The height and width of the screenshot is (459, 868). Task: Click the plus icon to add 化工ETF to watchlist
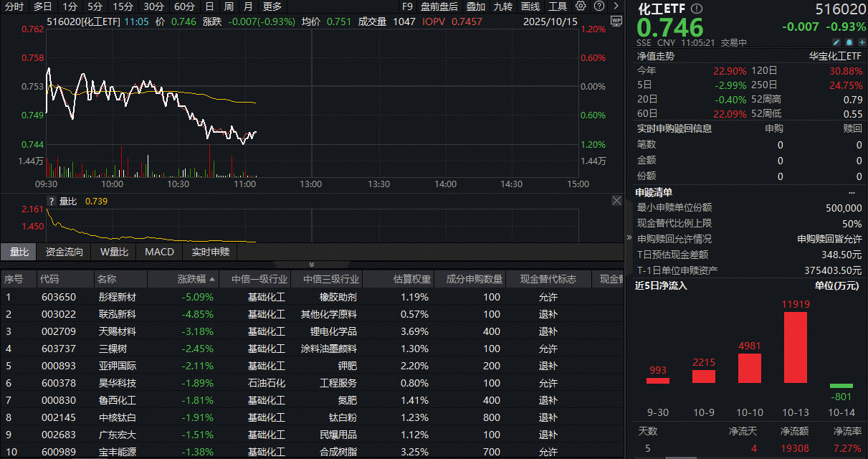click(x=862, y=42)
